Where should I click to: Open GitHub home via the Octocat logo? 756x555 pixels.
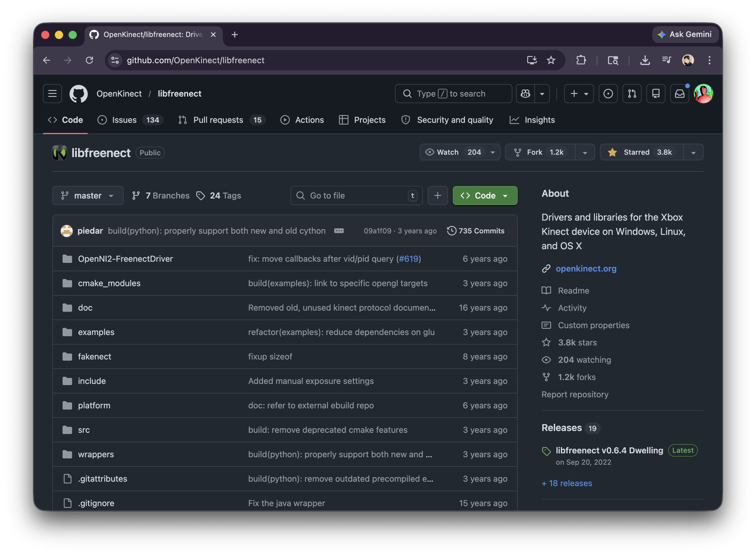tap(78, 94)
